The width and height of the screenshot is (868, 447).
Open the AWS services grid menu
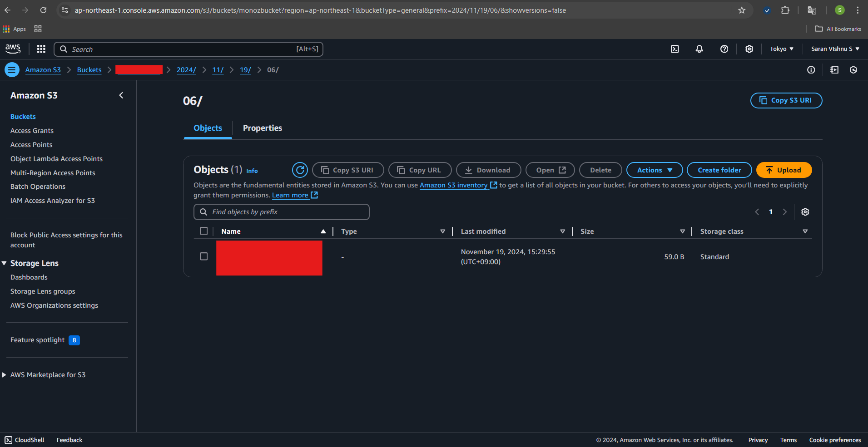[41, 49]
